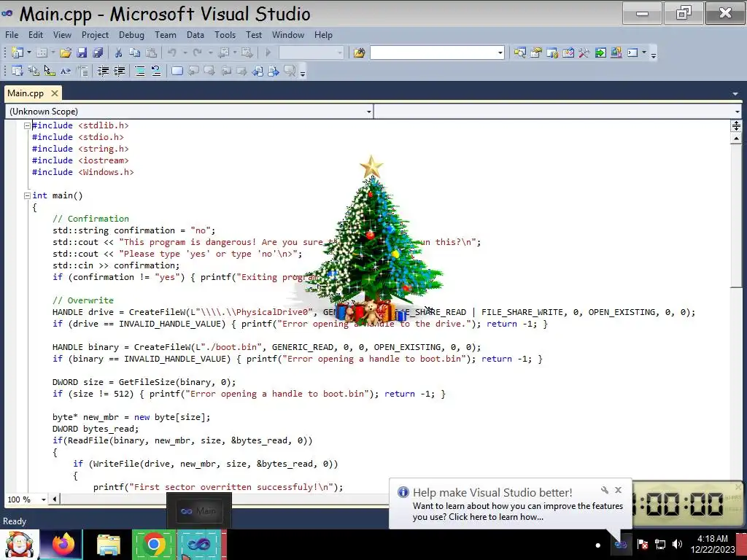The height and width of the screenshot is (560, 747).
Task: Click the Start Debugging play icon
Action: click(268, 52)
